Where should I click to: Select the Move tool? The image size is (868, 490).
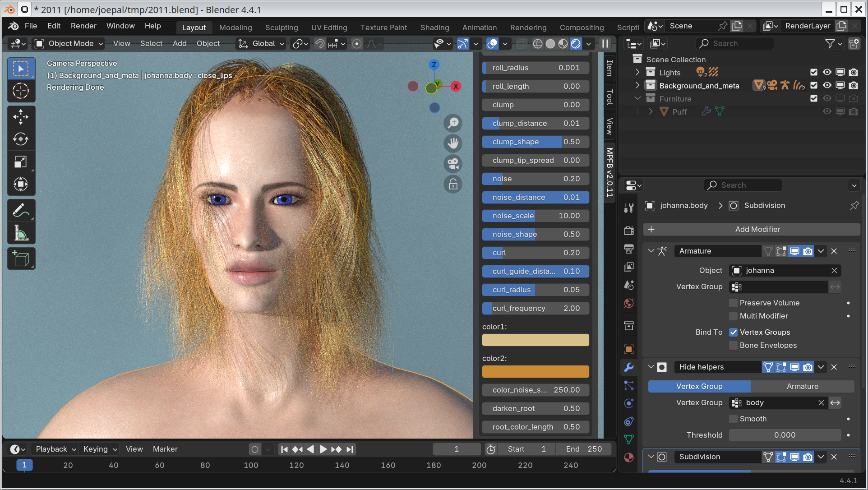[21, 117]
